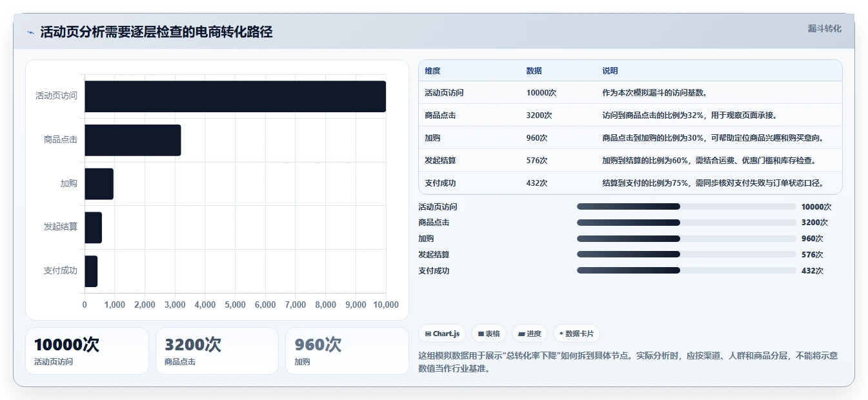868x400 pixels.
Task: Click the title 活动页分析需要逐层检查的电商转化路径
Action: (156, 32)
